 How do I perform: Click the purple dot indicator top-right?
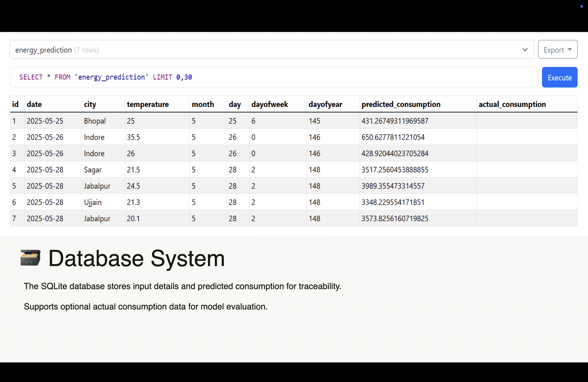click(581, 6)
